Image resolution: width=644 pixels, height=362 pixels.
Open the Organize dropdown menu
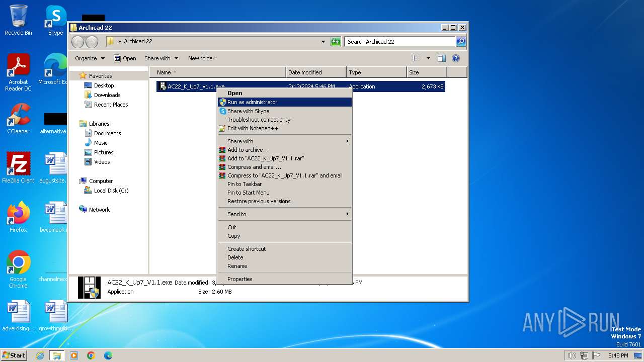[90, 58]
